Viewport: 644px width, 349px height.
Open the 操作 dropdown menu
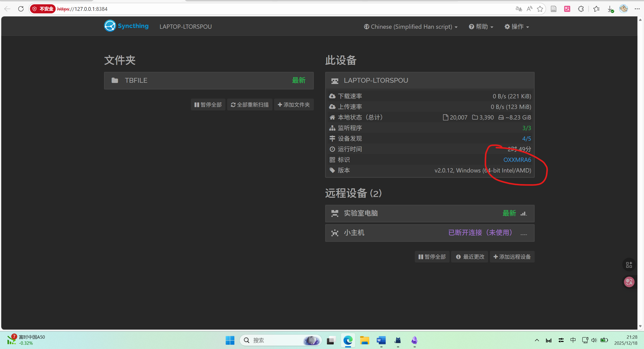coord(517,27)
